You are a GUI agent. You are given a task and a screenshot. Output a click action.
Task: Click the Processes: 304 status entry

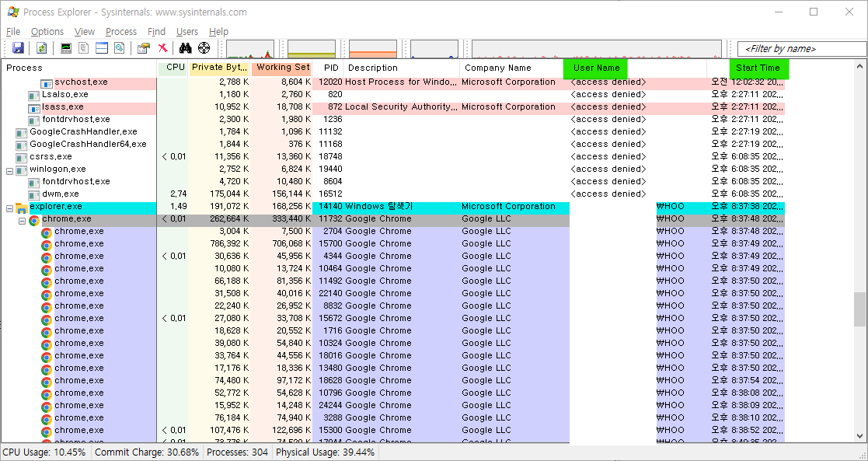coord(238,452)
